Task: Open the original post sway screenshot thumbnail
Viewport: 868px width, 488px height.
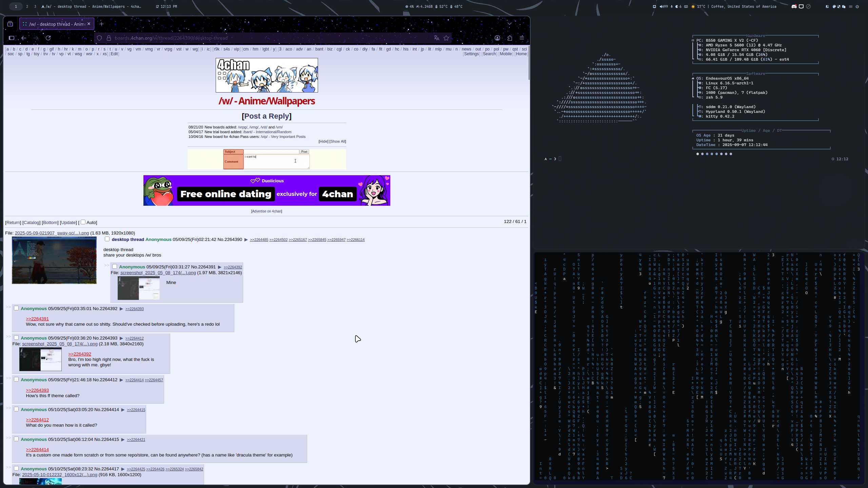Action: pos(54,260)
